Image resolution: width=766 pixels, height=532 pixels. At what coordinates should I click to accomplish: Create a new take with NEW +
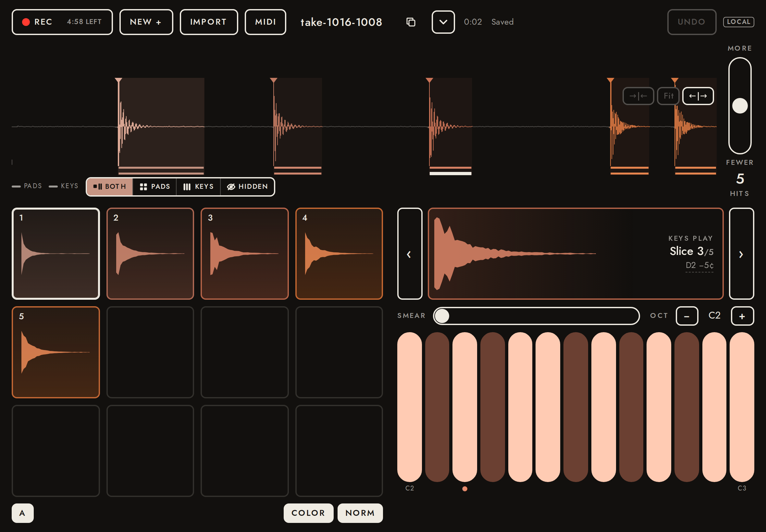[x=146, y=22]
